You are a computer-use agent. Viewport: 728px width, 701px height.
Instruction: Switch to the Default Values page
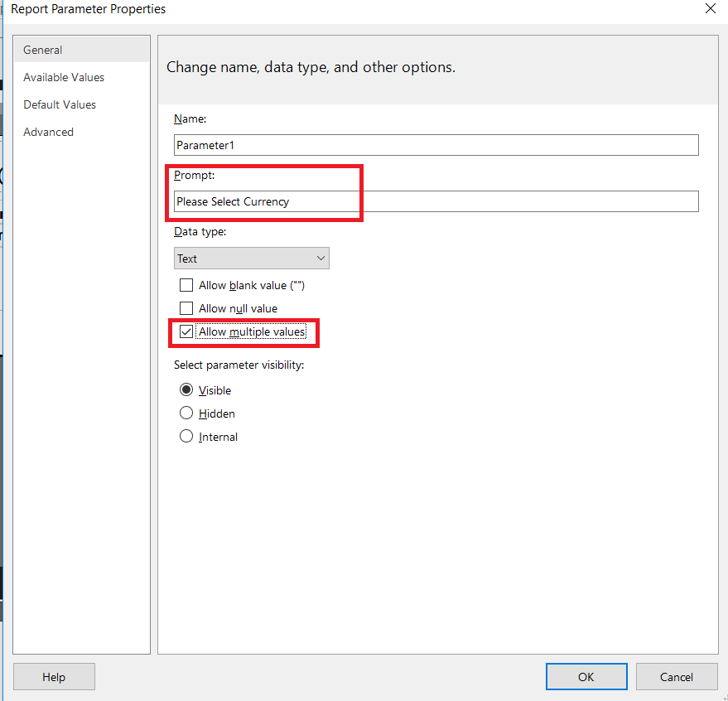pos(60,104)
